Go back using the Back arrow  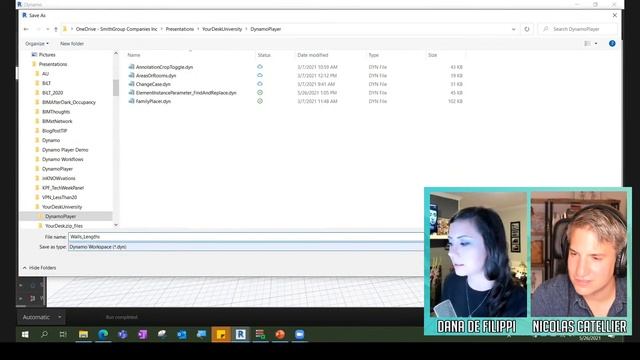pos(26,29)
